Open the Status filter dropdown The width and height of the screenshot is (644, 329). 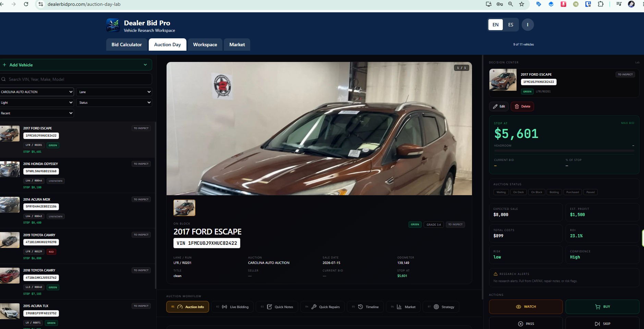pos(114,102)
